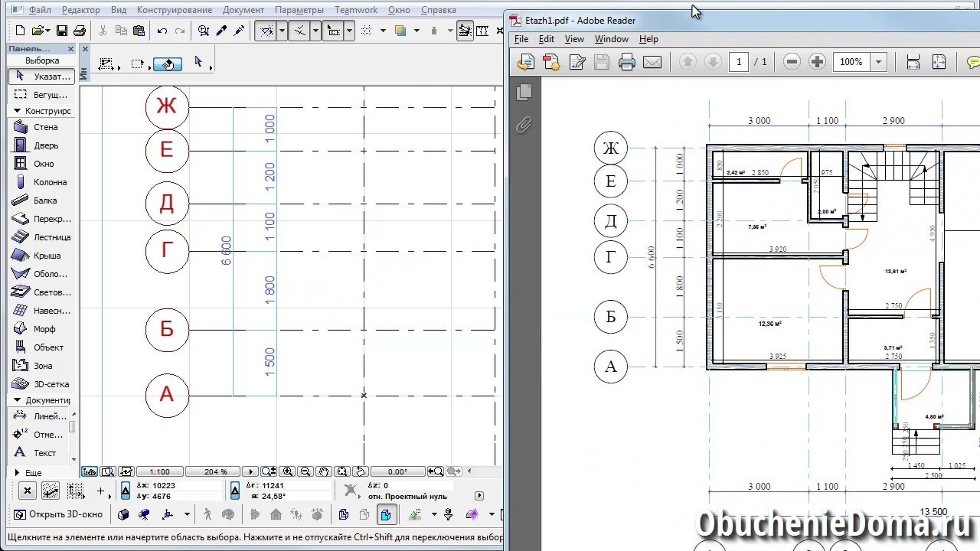Click the eyedropper pick-up parameters icon
The image size is (980, 551).
tap(221, 31)
